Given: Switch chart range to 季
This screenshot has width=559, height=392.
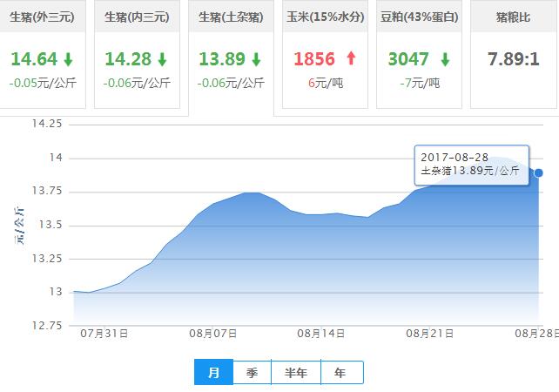Looking at the screenshot, I should pyautogui.click(x=252, y=372).
